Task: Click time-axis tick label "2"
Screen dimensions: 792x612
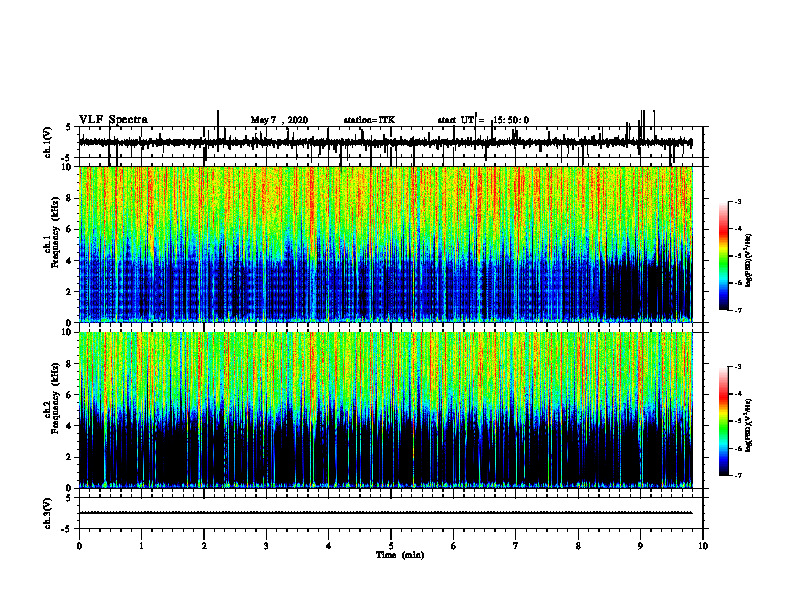Action: coord(204,546)
